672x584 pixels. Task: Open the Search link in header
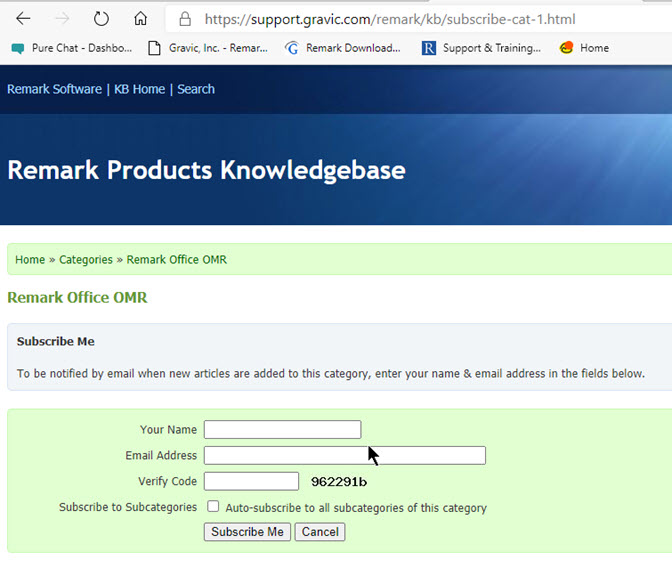[x=196, y=89]
